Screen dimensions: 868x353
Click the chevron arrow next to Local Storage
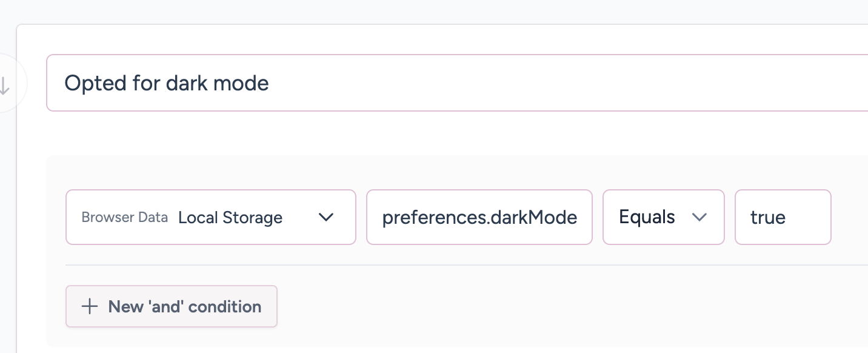coord(326,217)
